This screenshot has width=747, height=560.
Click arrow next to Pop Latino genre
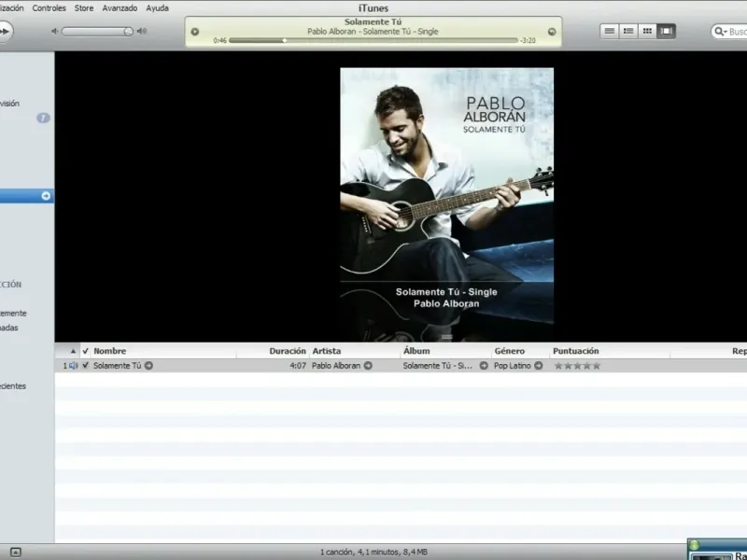tap(539, 366)
